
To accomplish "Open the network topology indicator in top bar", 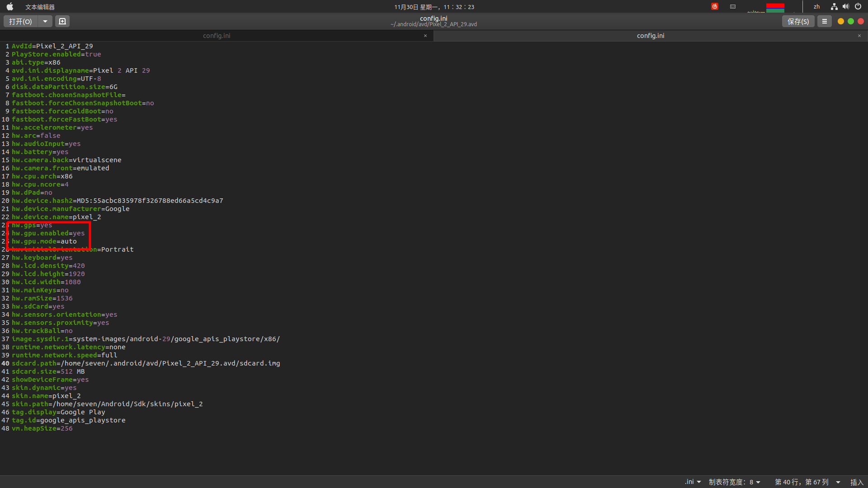I will (834, 7).
